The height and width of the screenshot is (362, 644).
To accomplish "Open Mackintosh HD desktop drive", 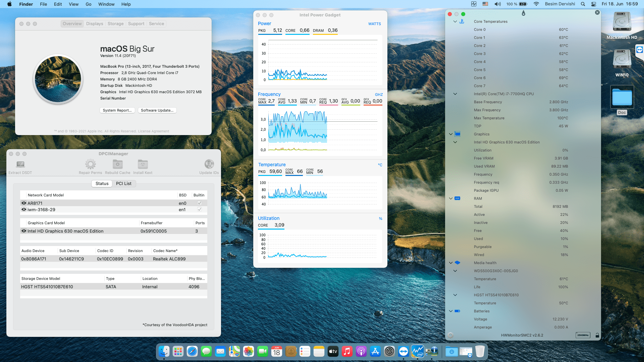I will pos(622,22).
